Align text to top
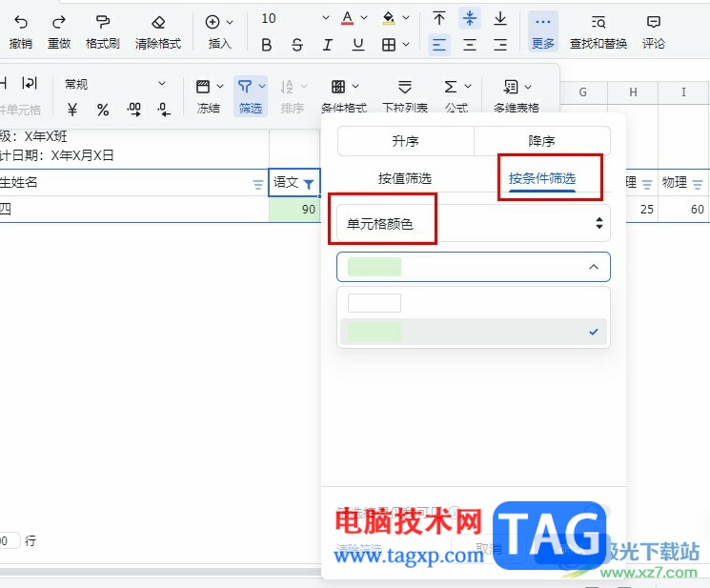710x588 pixels. 439,18
